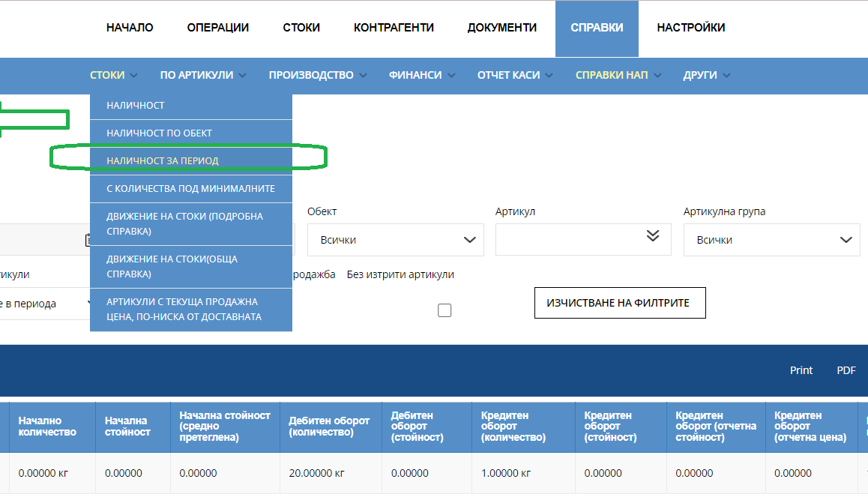Choose ДВИЖЕНИЕ НА СТОКИ(ОБЩА СПРАВКА)
This screenshot has width=868, height=494.
click(x=191, y=266)
